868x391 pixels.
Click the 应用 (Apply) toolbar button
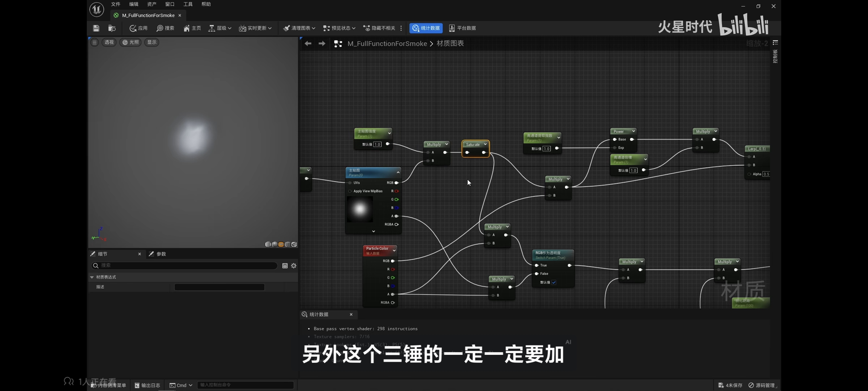click(x=139, y=28)
